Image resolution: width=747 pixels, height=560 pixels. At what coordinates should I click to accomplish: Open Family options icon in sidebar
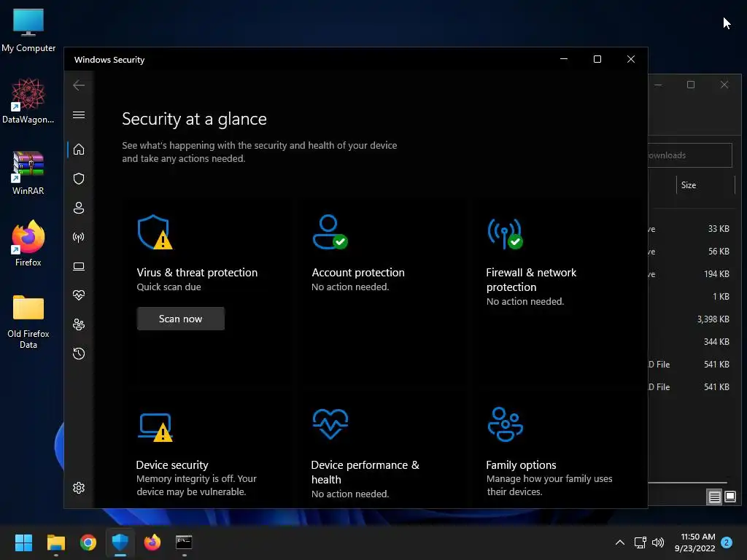pos(79,324)
